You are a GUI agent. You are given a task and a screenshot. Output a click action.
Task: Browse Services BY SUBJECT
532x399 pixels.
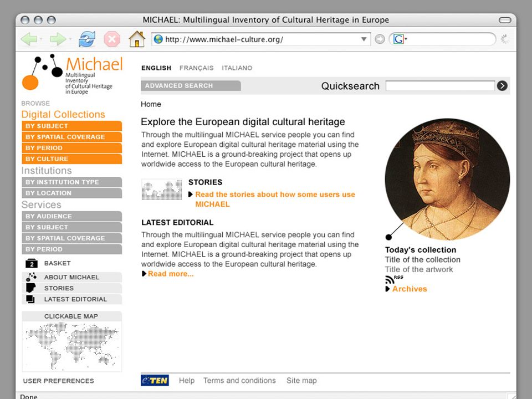tap(72, 227)
